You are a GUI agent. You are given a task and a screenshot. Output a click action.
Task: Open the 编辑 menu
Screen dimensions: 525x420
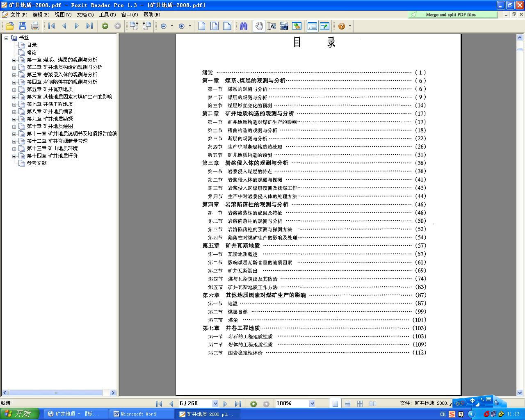tap(41, 14)
